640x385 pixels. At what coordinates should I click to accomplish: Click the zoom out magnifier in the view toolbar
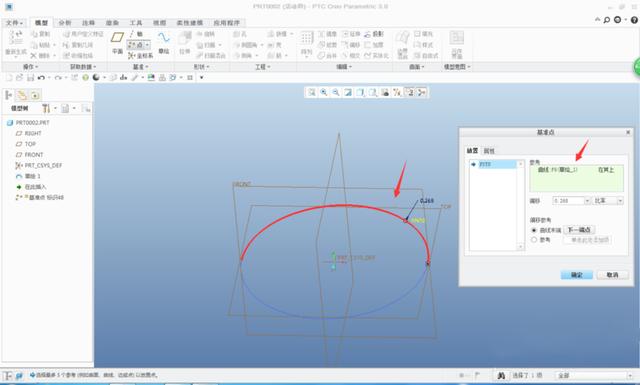336,93
